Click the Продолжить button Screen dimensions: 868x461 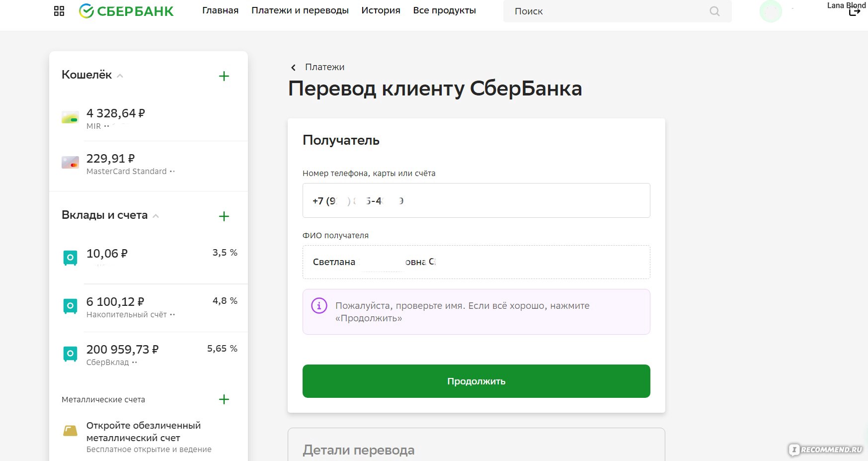(x=476, y=381)
